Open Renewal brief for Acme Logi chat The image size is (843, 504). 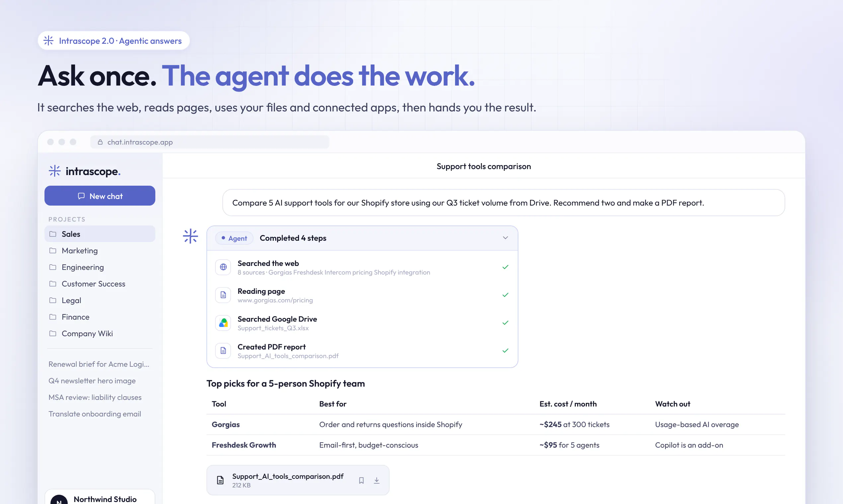[99, 364]
